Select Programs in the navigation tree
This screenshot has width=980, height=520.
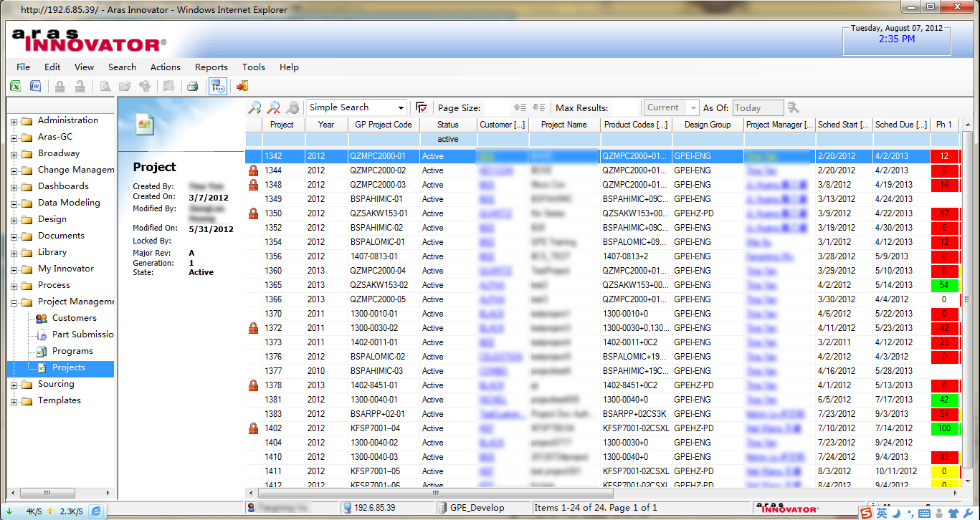[x=72, y=351]
